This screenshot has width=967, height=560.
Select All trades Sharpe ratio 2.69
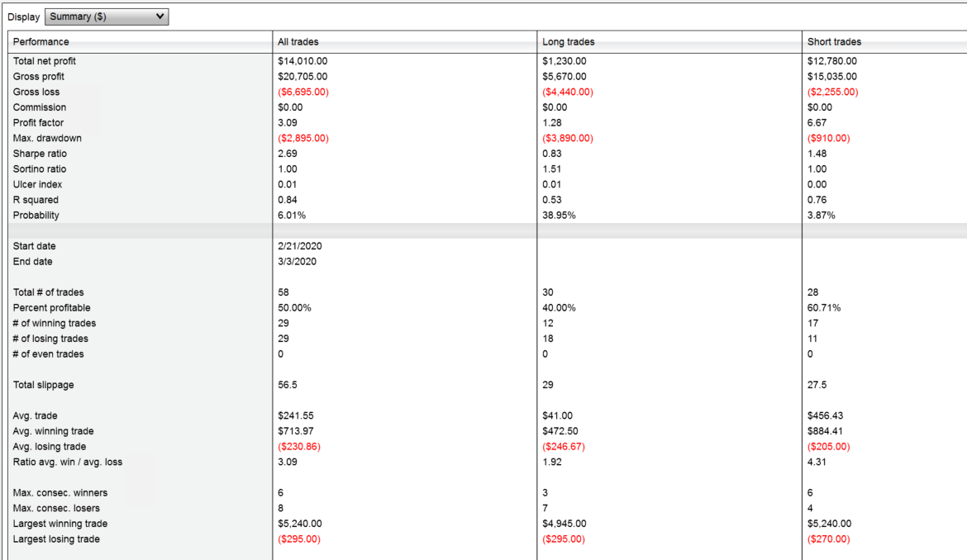tap(287, 154)
